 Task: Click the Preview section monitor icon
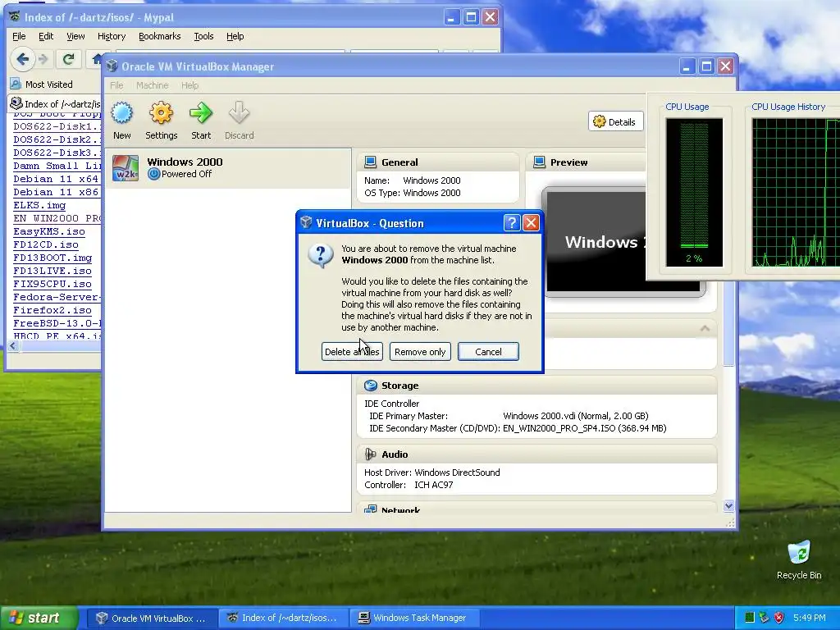pyautogui.click(x=540, y=162)
